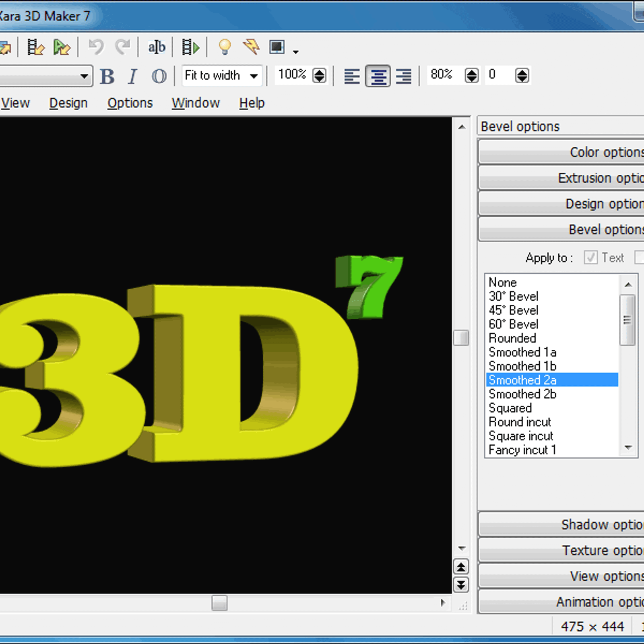
Task: Select 60° Bevel in list
Action: tap(552, 324)
